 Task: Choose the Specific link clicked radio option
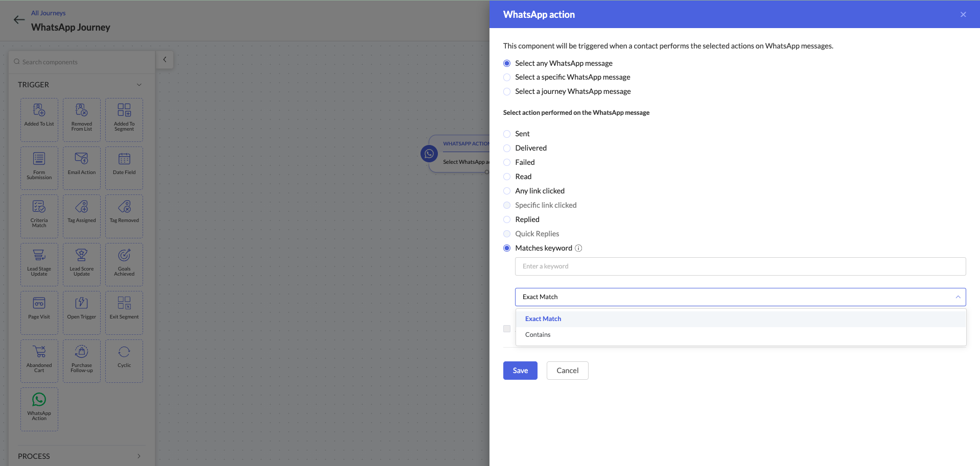pyautogui.click(x=507, y=205)
